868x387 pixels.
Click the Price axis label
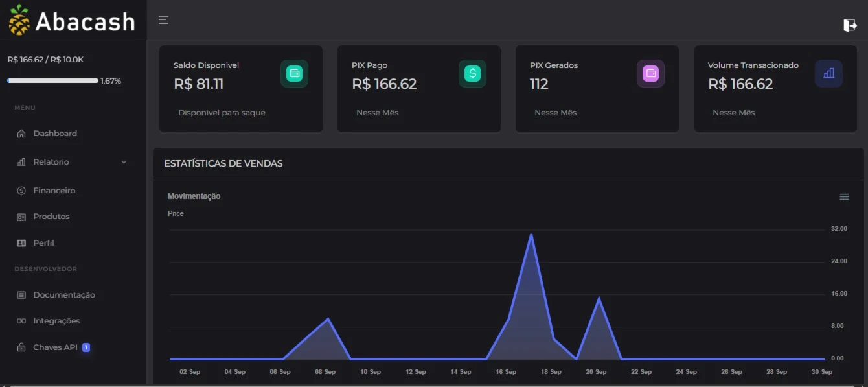point(176,213)
